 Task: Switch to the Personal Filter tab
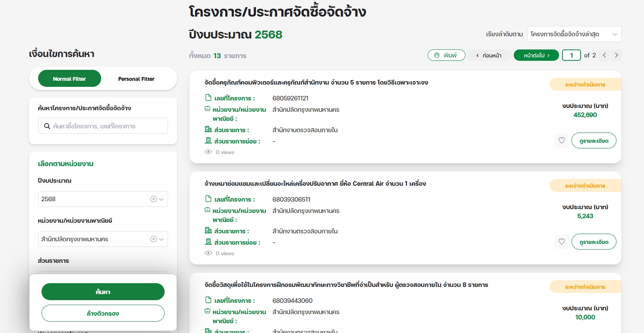coord(136,79)
